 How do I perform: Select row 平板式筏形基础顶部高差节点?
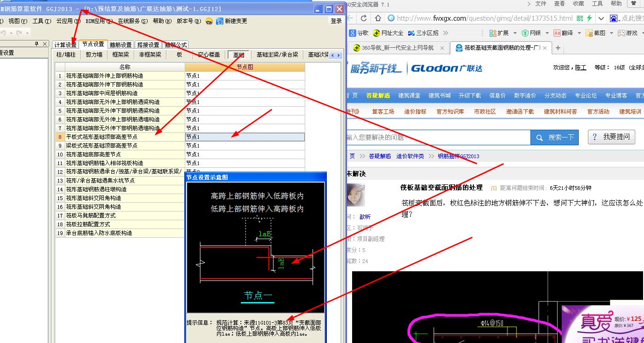click(x=124, y=137)
